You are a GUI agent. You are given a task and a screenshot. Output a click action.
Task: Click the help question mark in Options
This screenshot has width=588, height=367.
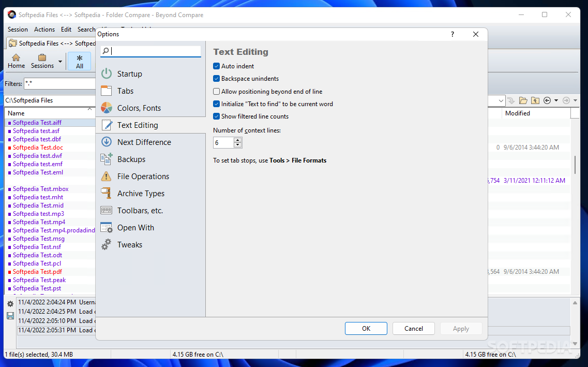point(453,34)
